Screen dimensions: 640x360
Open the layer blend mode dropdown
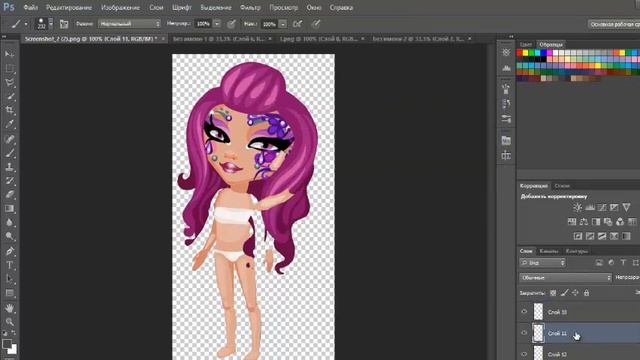565,278
